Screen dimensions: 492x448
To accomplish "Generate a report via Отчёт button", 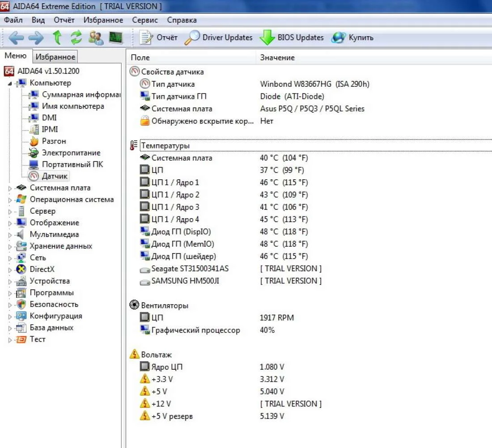I will point(158,38).
